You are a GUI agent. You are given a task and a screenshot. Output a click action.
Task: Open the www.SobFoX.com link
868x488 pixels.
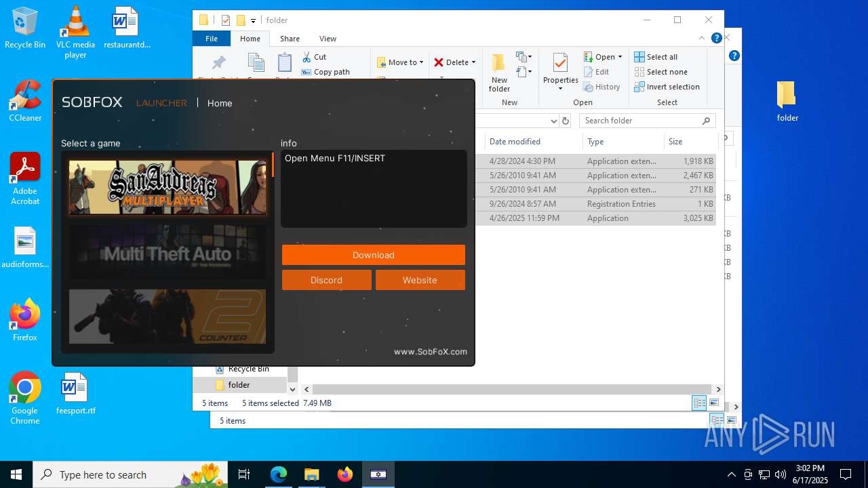431,352
